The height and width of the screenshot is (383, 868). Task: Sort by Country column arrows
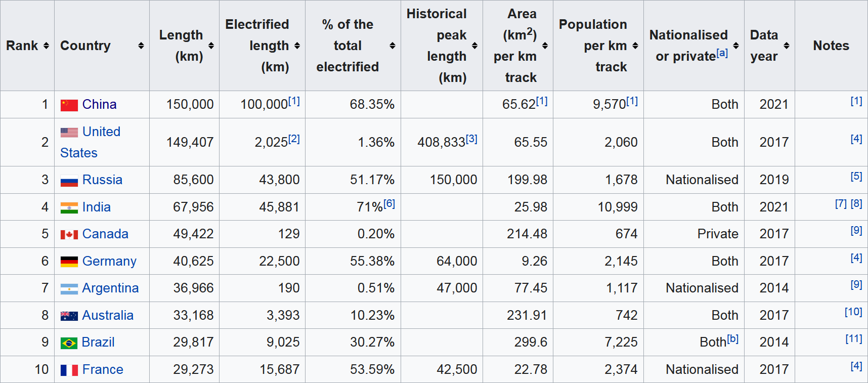141,46
